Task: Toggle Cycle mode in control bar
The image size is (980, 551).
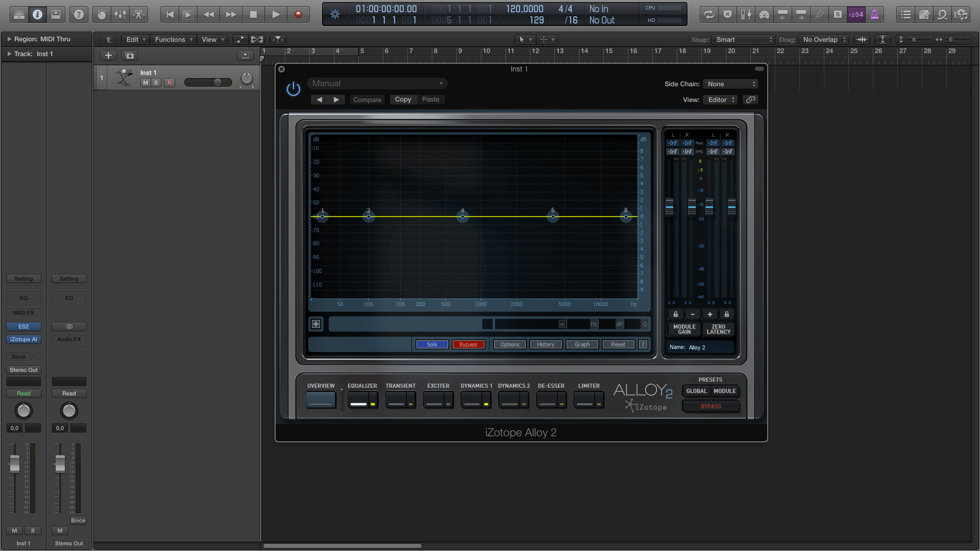Action: tap(709, 15)
